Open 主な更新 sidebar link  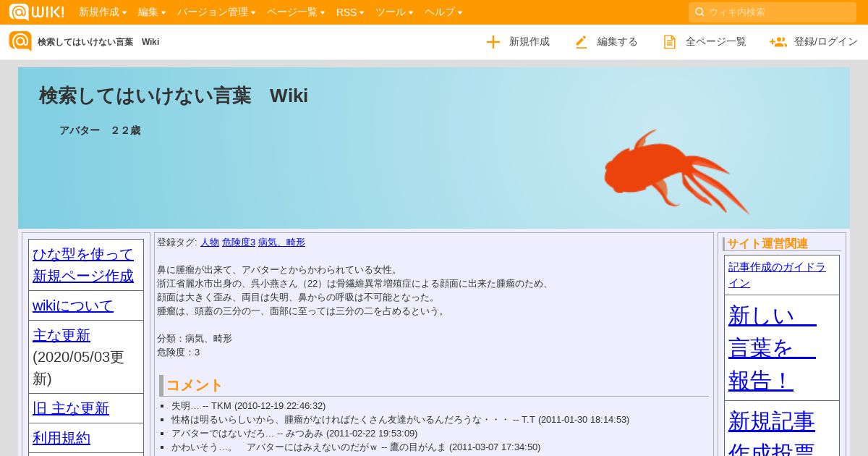61,335
